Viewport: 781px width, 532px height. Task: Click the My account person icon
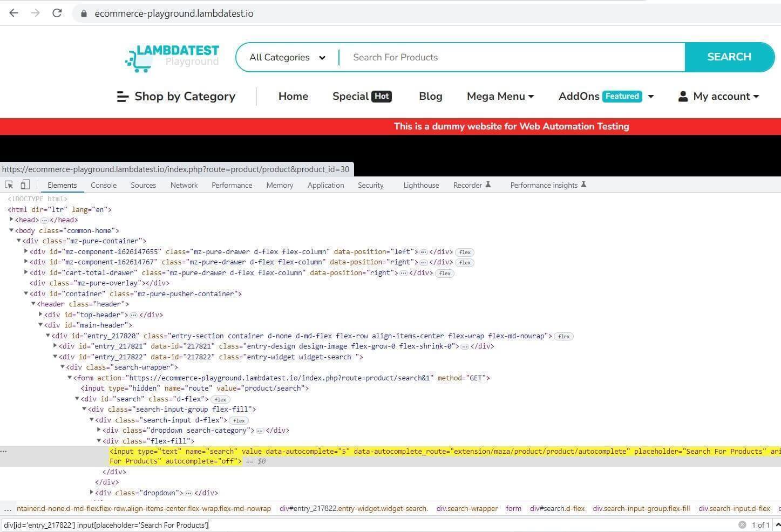click(x=682, y=96)
